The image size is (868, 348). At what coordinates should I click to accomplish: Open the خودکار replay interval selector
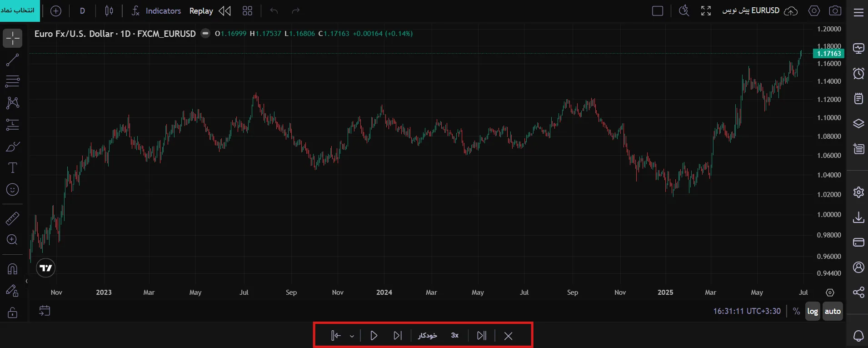pyautogui.click(x=428, y=336)
